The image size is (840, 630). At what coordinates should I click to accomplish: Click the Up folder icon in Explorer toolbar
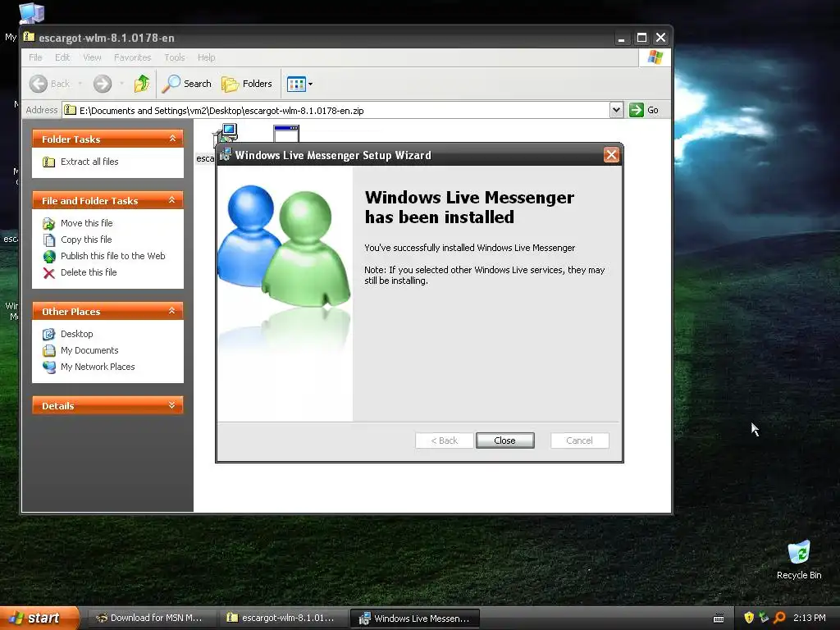[141, 84]
